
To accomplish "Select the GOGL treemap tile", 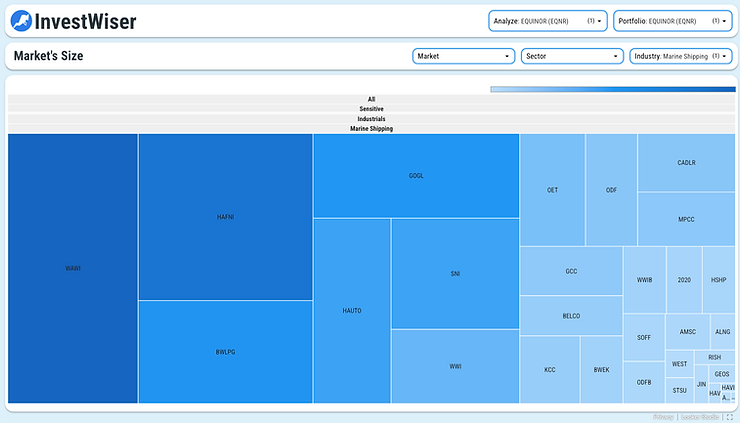I will [x=416, y=176].
